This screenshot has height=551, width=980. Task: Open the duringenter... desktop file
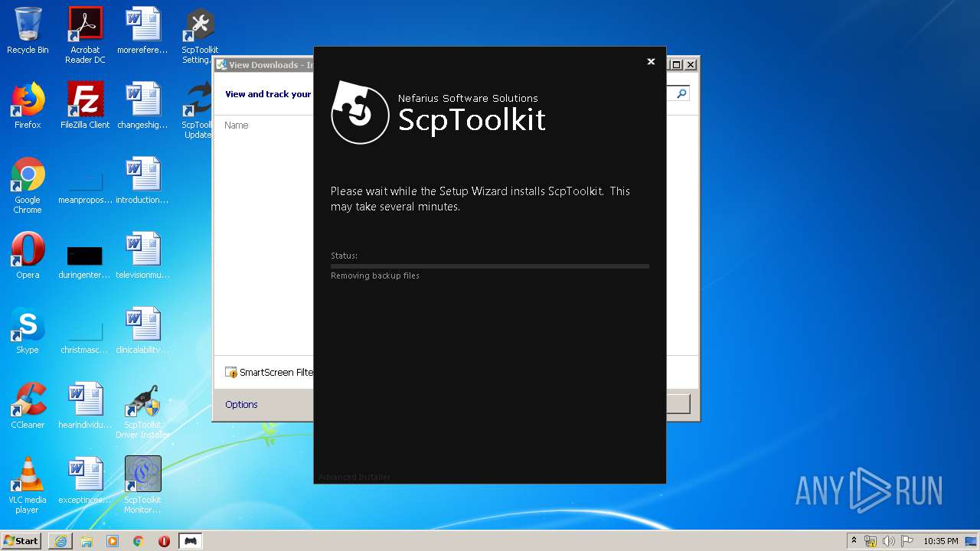point(85,260)
